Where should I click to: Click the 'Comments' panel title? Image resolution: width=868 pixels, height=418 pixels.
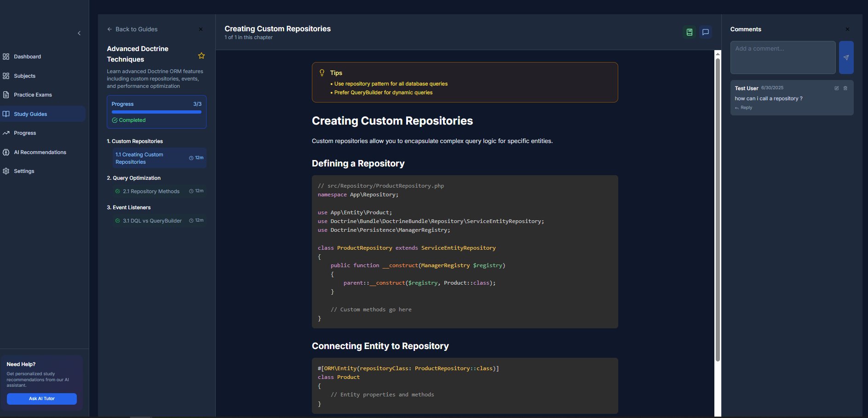pyautogui.click(x=746, y=29)
